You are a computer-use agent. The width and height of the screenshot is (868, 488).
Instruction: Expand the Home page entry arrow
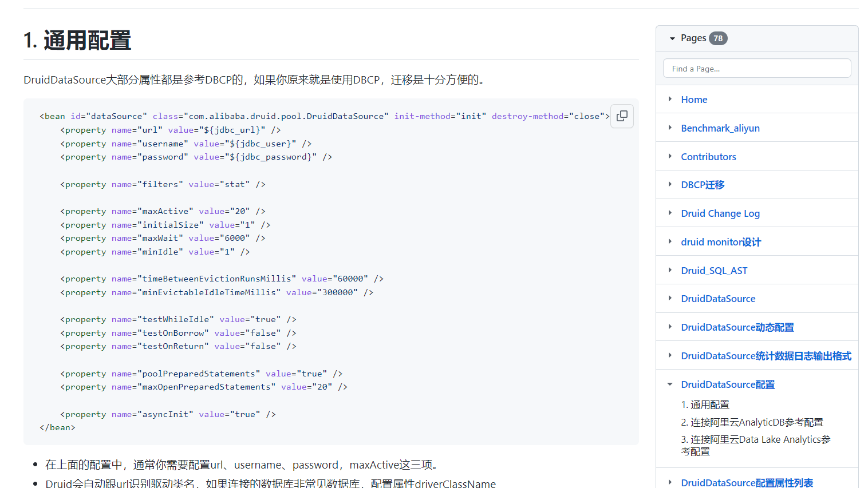[670, 99]
